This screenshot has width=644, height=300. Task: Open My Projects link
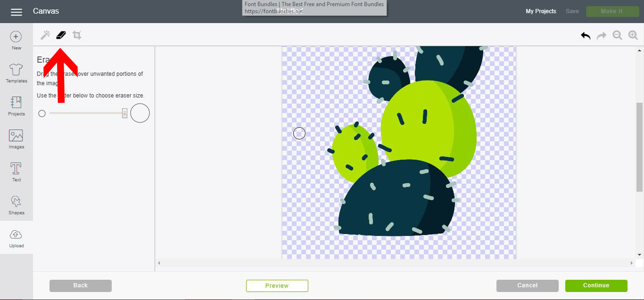(x=541, y=11)
